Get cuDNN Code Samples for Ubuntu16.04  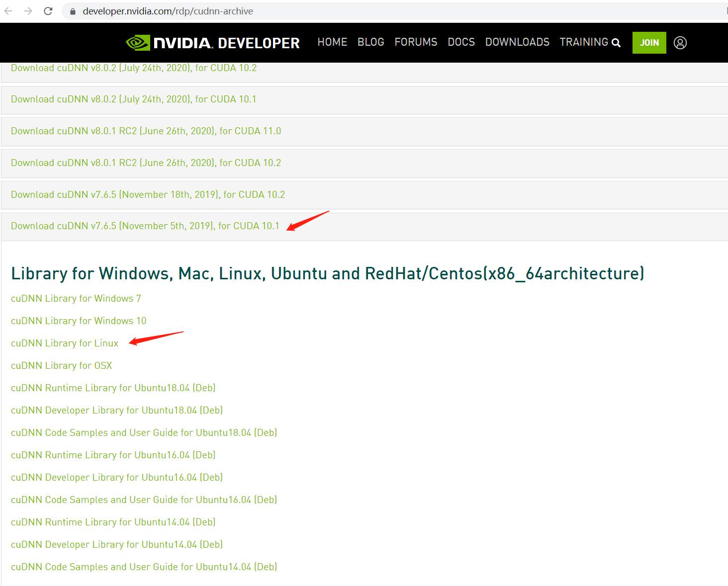[144, 500]
